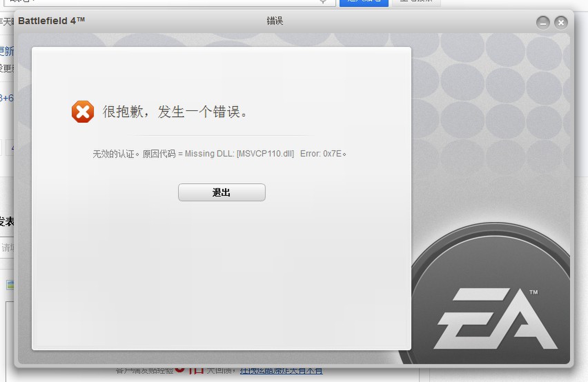Click the small picture icon at left edge
Screen dimensions: 588x382
(x=10, y=285)
